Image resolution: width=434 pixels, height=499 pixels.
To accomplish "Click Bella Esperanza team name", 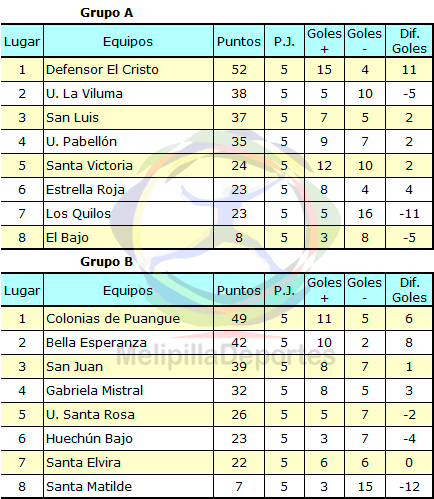I will point(96,342).
